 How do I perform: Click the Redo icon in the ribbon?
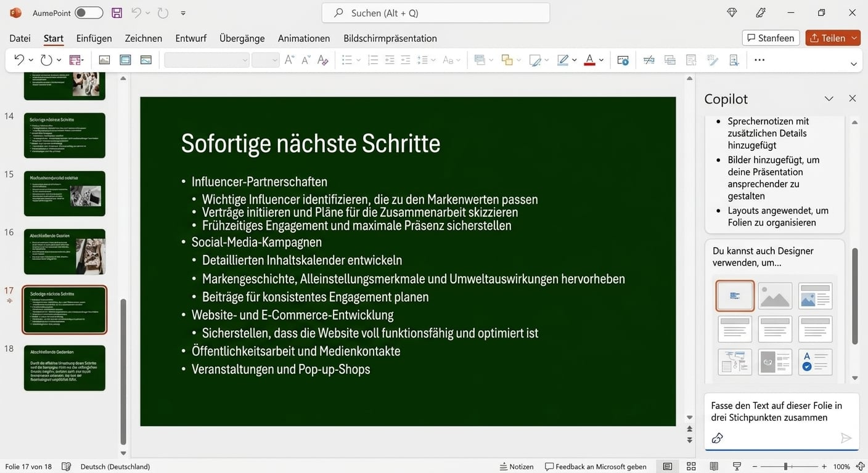[46, 60]
